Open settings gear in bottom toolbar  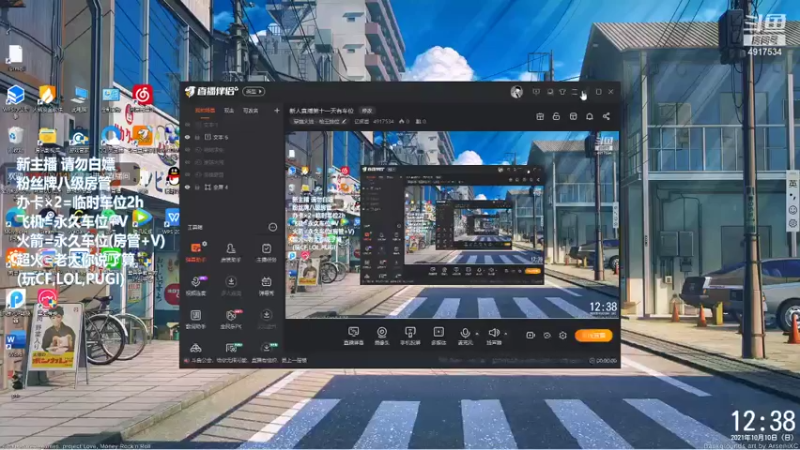tap(563, 335)
